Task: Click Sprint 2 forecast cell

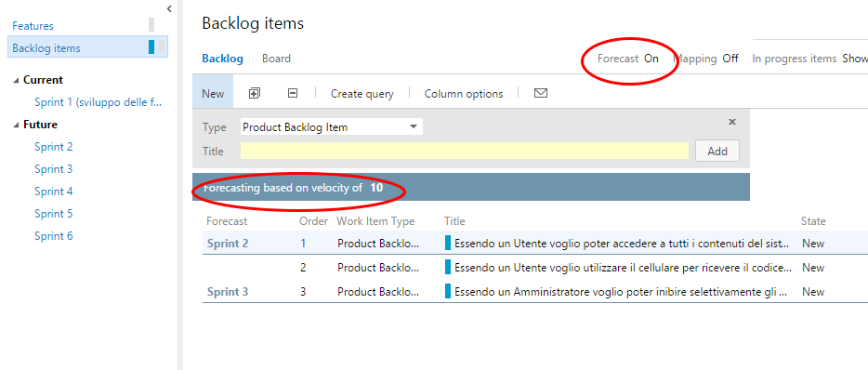Action: (228, 244)
